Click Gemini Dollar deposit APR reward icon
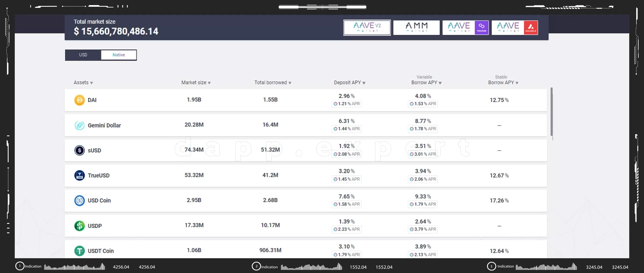The height and width of the screenshot is (273, 644). click(335, 129)
